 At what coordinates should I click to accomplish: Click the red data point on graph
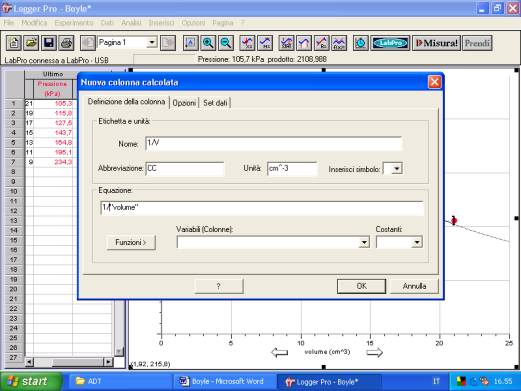click(x=454, y=220)
